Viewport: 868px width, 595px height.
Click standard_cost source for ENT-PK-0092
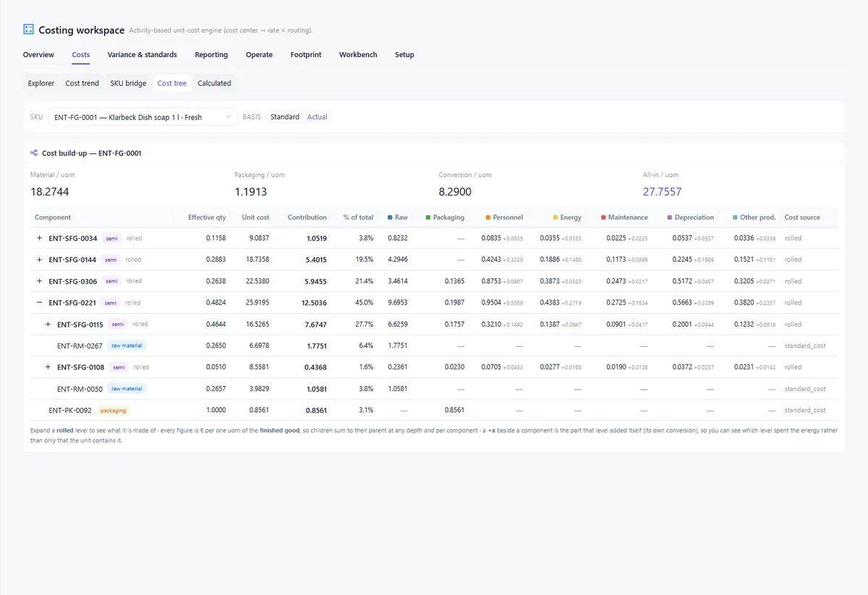point(805,410)
